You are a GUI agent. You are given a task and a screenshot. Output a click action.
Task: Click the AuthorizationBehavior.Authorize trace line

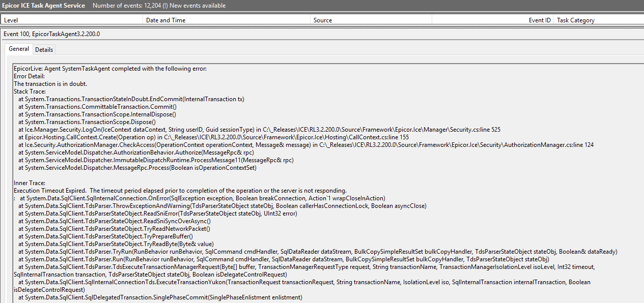click(136, 153)
